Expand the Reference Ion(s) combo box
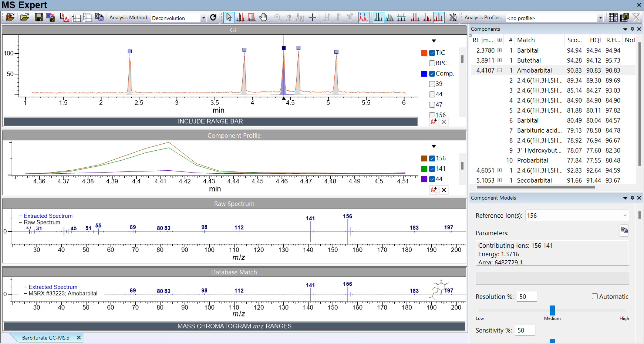The width and height of the screenshot is (644, 344). [625, 216]
